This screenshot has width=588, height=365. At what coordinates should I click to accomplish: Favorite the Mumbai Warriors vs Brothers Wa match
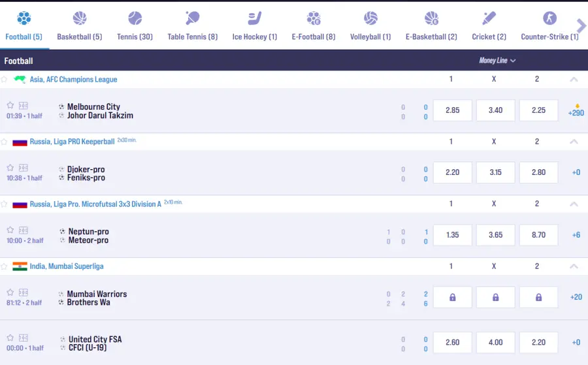[10, 292]
